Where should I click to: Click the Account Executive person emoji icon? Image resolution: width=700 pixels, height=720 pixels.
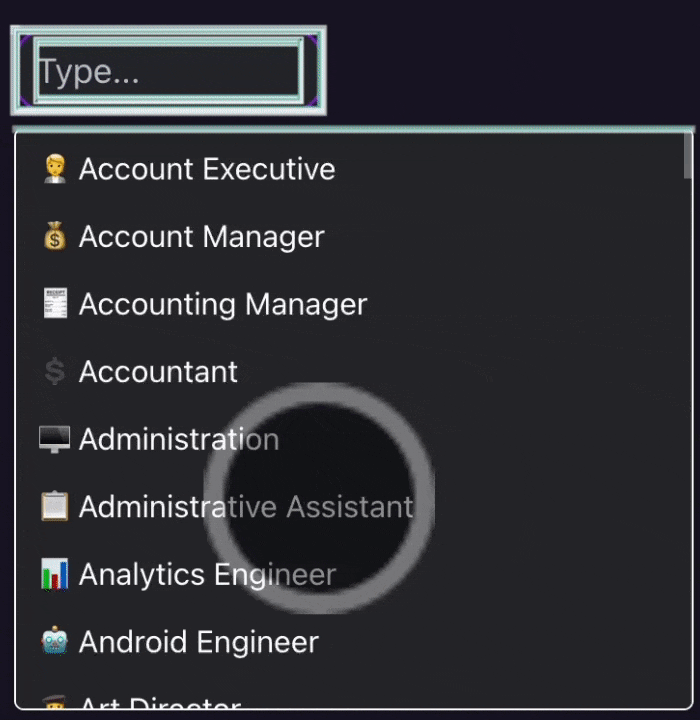[55, 169]
